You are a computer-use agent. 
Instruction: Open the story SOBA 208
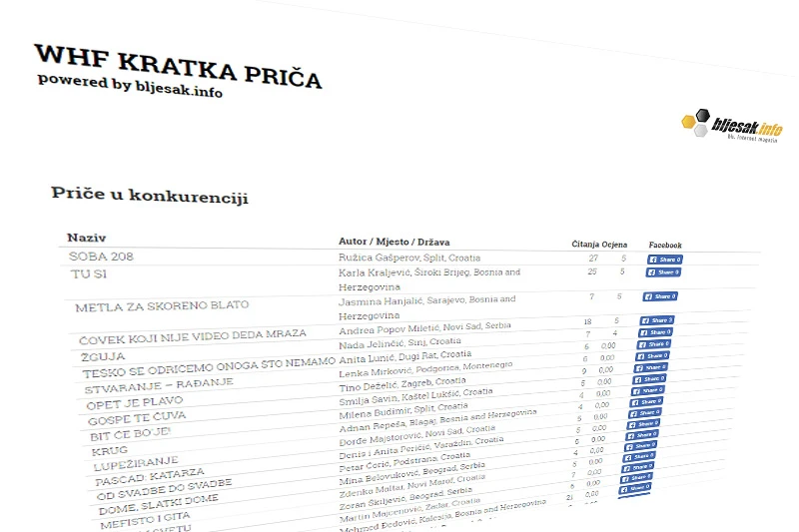coord(102,257)
